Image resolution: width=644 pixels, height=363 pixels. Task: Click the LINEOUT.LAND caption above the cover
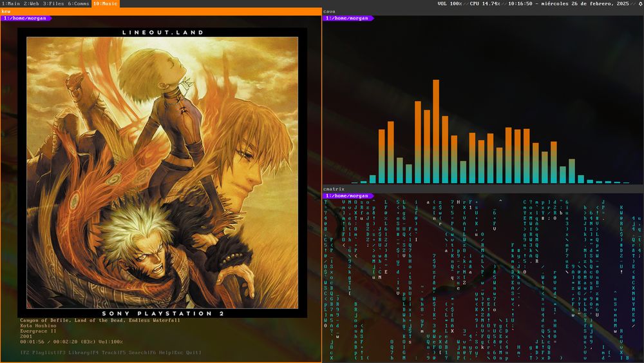pyautogui.click(x=163, y=32)
